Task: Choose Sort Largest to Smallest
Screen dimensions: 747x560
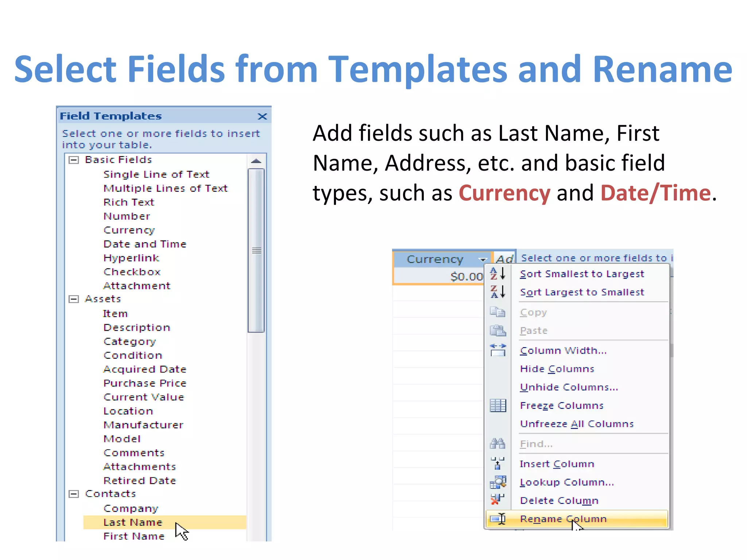Action: pyautogui.click(x=582, y=292)
